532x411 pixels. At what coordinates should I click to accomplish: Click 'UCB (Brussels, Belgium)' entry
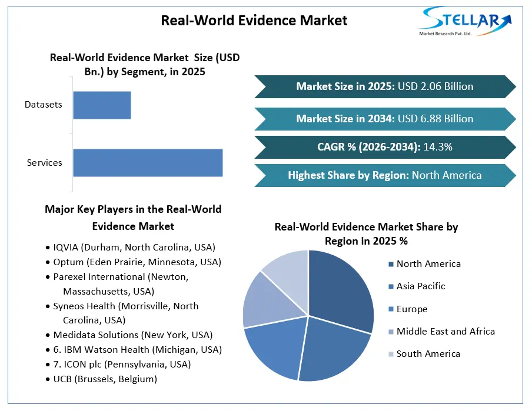[101, 379]
